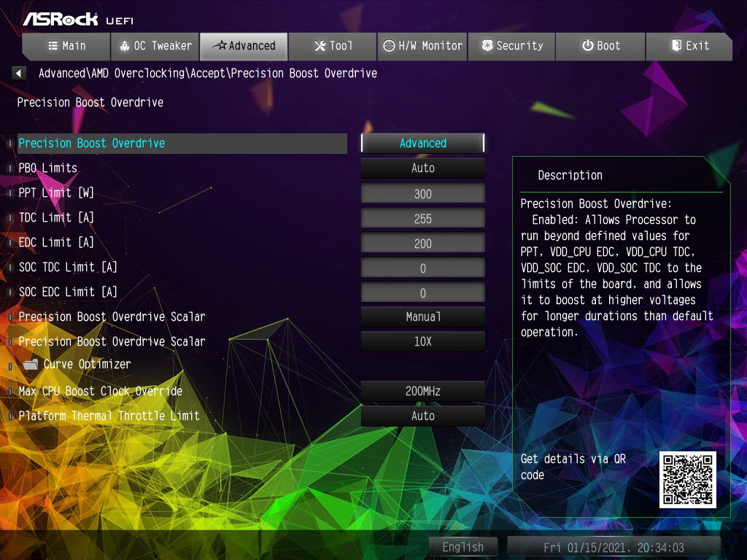The width and height of the screenshot is (747, 560).
Task: Click the Get details via QR code text
Action: click(573, 467)
